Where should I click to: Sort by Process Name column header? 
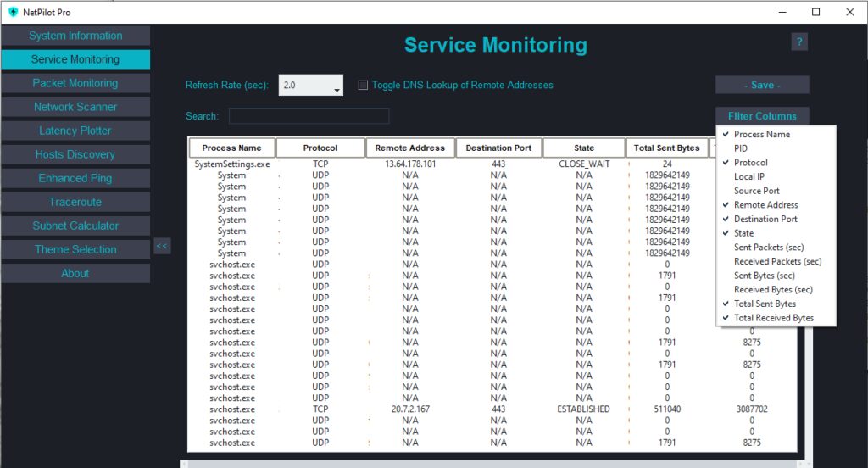tap(231, 148)
